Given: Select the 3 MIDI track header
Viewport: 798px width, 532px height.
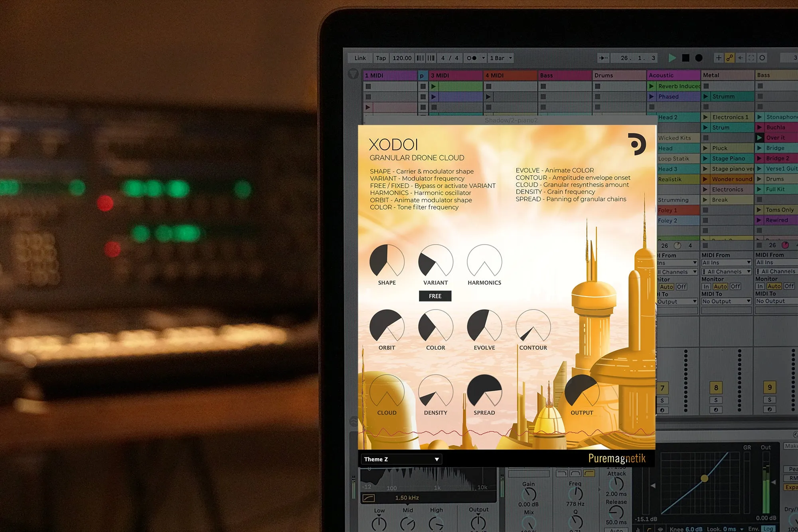Looking at the screenshot, I should tap(456, 75).
